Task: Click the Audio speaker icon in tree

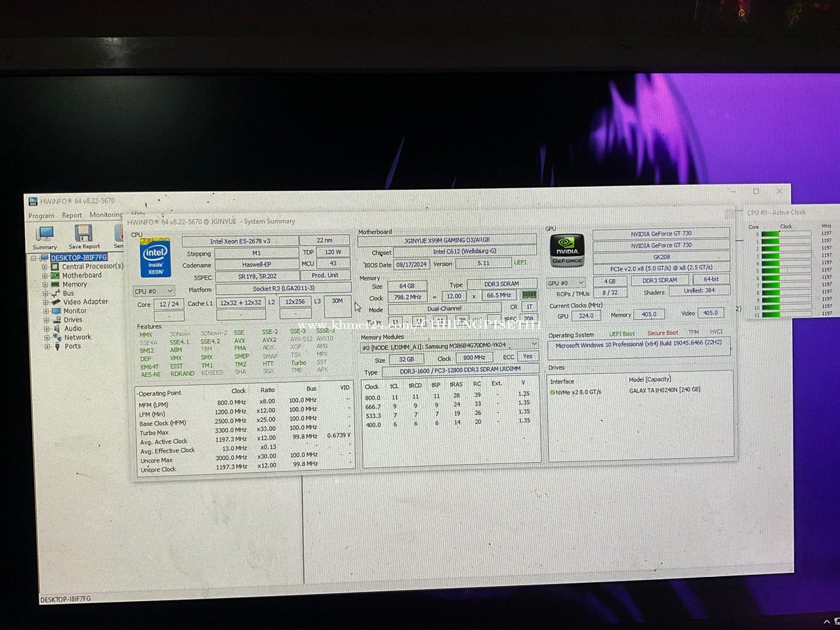Action: click(x=56, y=328)
